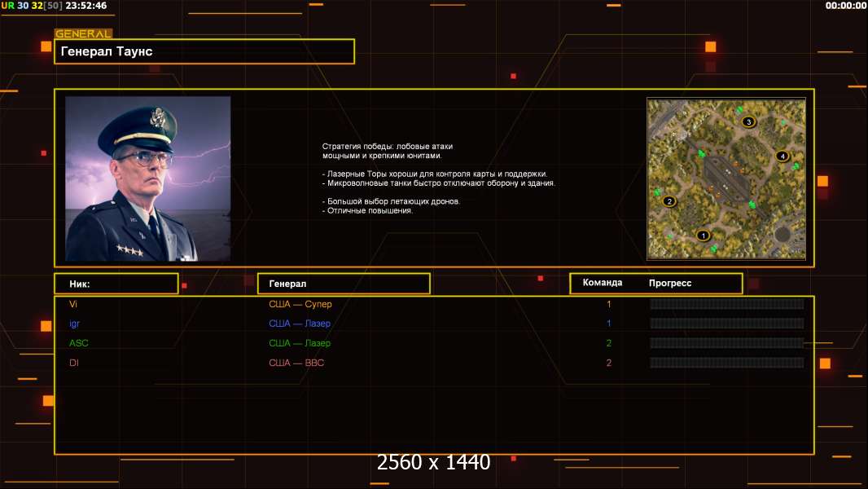Click the 'Генерал Таунс' title box
The image size is (868, 489).
204,51
